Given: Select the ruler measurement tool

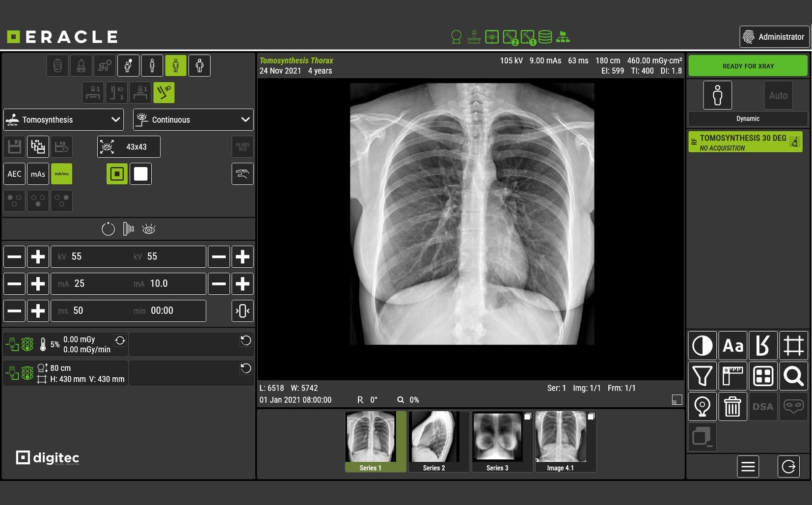Looking at the screenshot, I should 733,376.
